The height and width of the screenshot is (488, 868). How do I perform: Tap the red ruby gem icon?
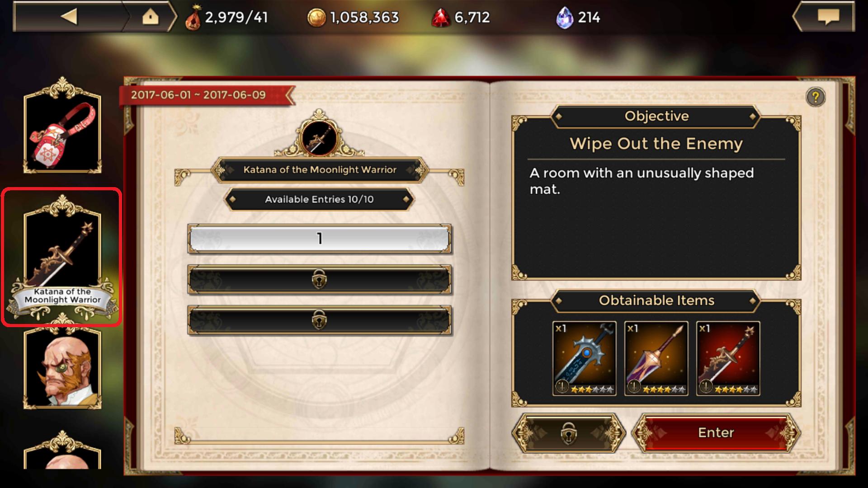(x=441, y=18)
